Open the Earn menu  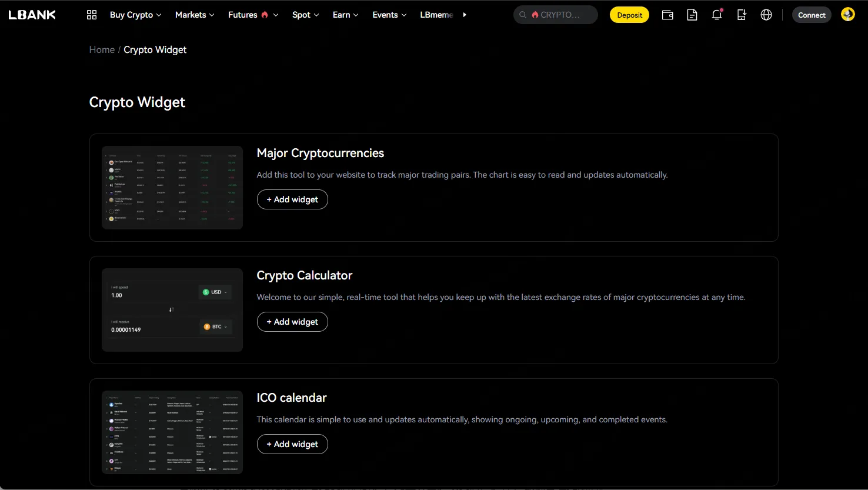point(345,15)
